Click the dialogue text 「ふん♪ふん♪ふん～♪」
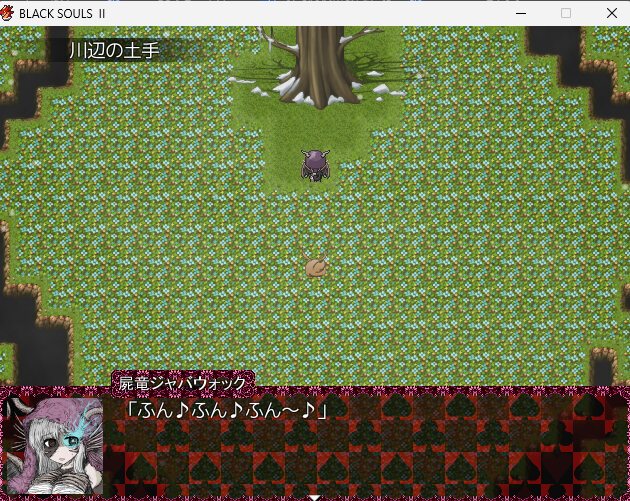The image size is (630, 501). [x=226, y=411]
